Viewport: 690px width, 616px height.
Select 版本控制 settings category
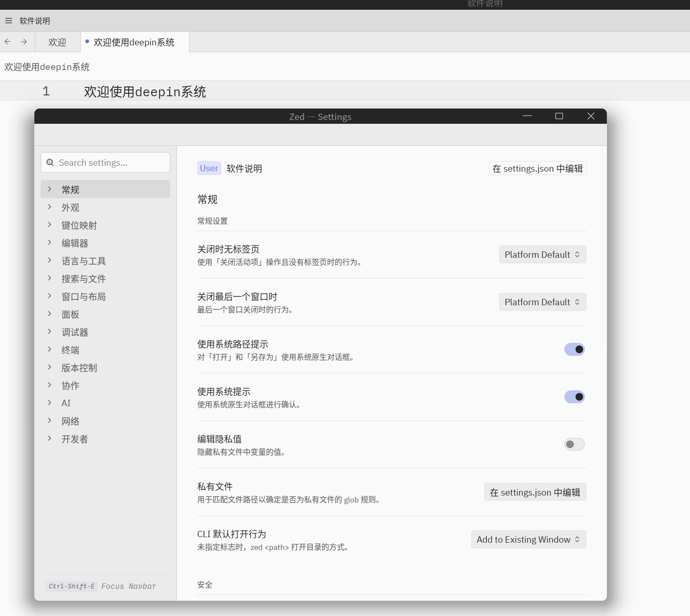click(105, 368)
